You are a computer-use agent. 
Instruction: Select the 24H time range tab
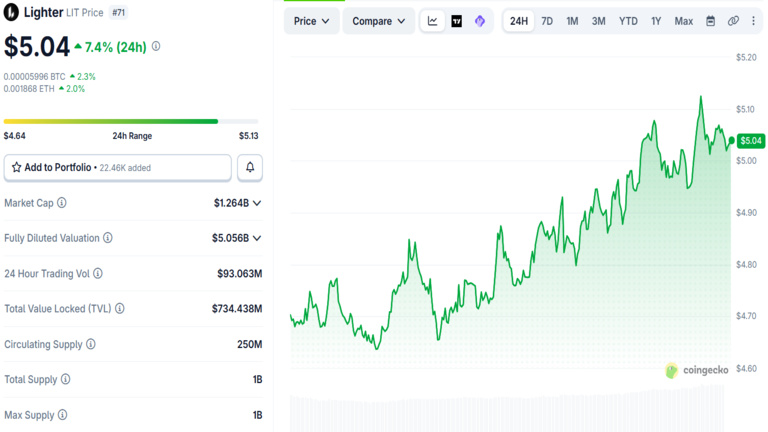tap(519, 21)
